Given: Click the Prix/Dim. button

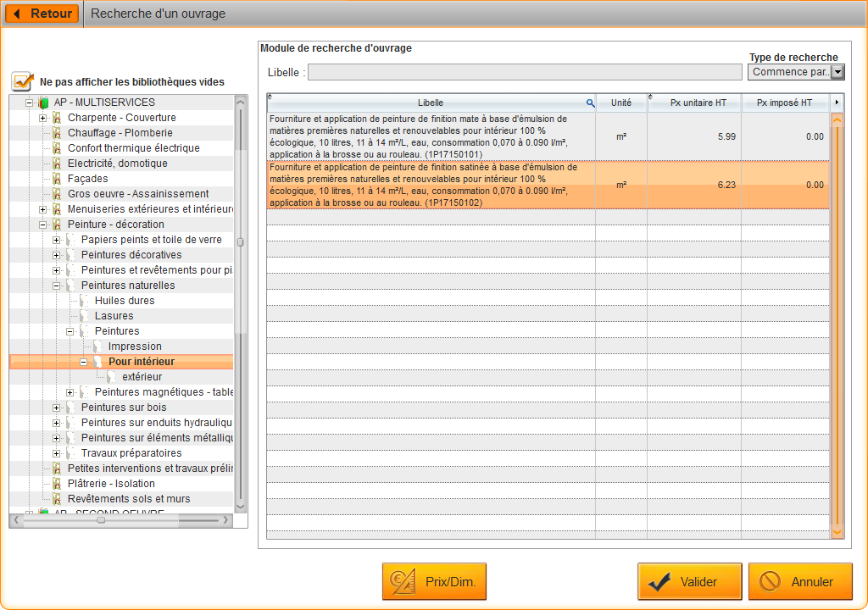Looking at the screenshot, I should click(434, 582).
